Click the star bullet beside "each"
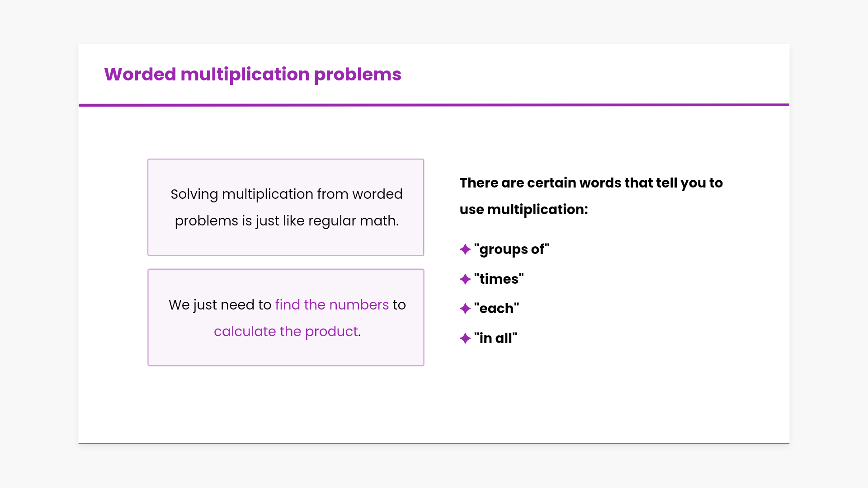Screen dimensions: 868x488 pyautogui.click(x=465, y=309)
